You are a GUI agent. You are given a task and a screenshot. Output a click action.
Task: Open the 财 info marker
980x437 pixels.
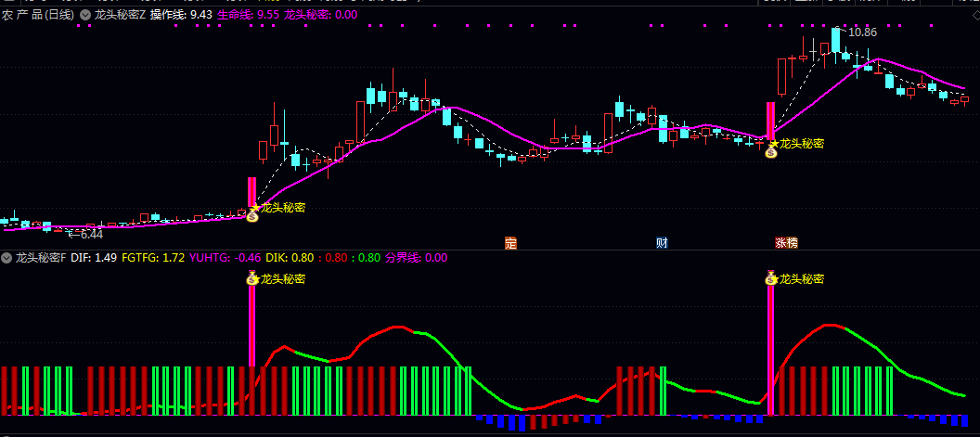[x=662, y=243]
